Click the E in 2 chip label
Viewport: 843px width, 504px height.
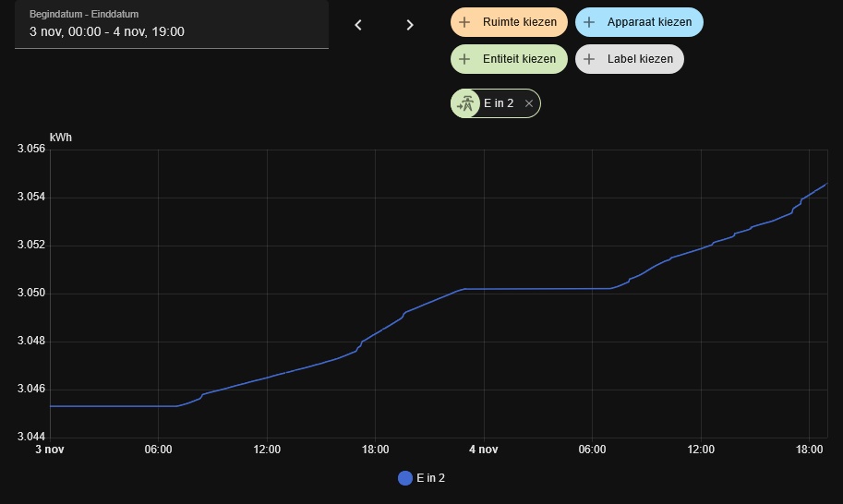(499, 103)
